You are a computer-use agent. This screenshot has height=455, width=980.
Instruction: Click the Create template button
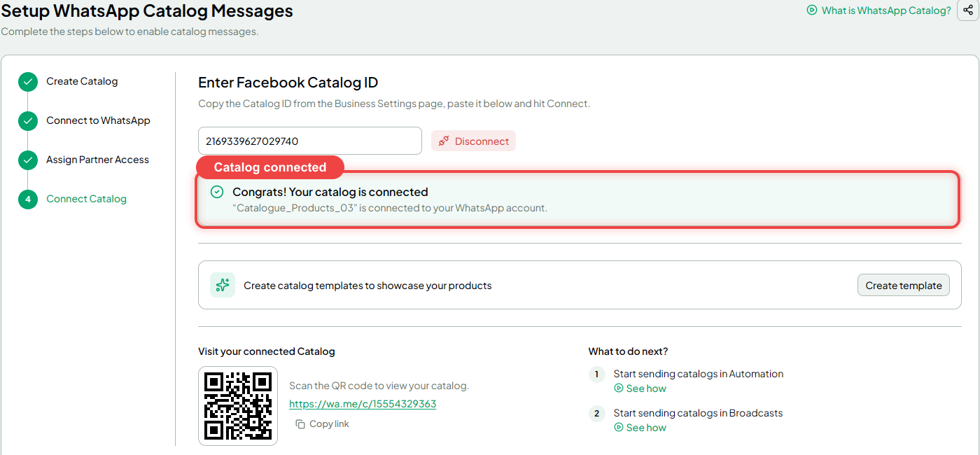pos(904,285)
